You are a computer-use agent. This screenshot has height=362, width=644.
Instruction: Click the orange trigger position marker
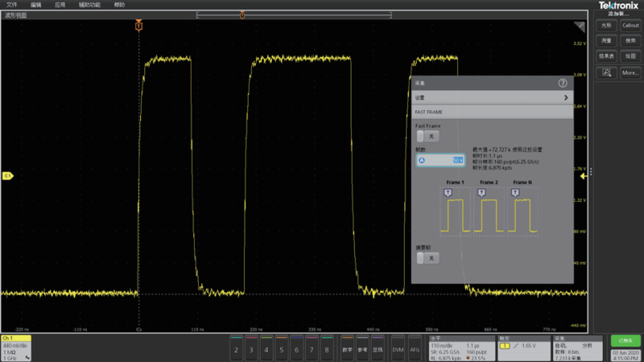138,27
